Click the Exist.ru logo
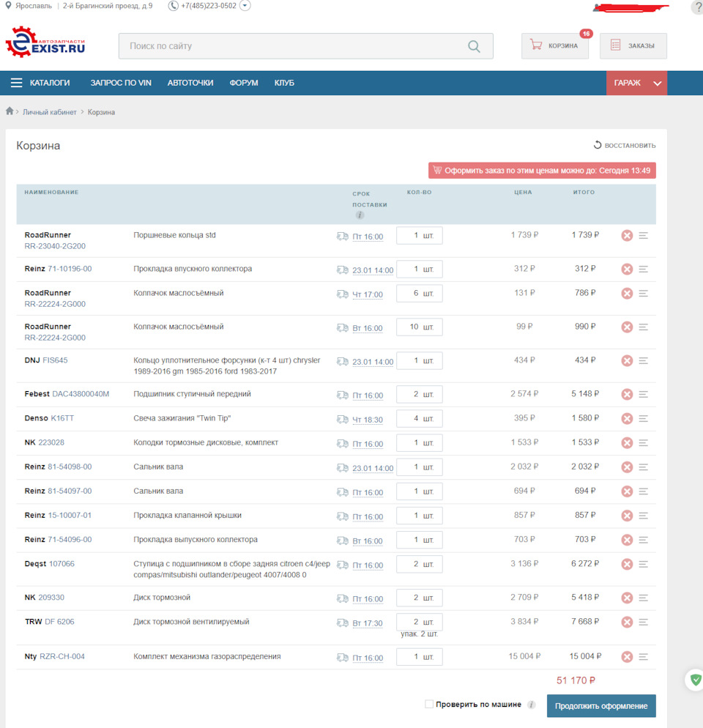703x728 pixels. pos(45,42)
